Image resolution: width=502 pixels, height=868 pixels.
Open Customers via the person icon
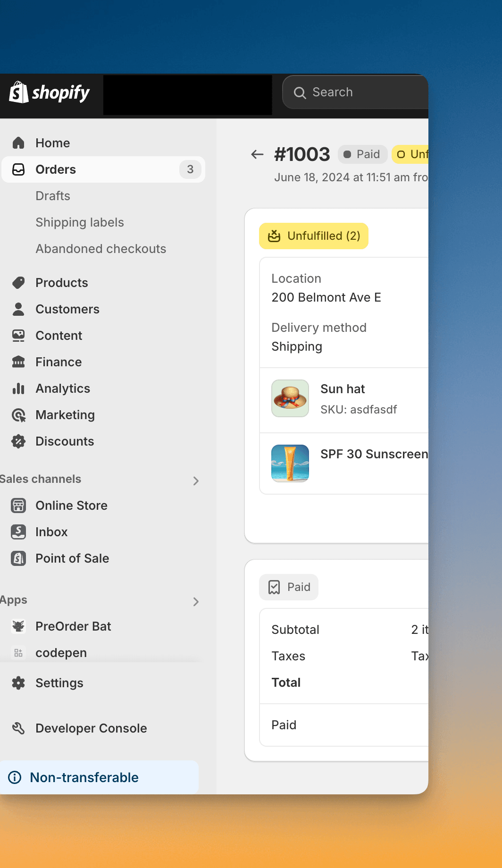(18, 309)
